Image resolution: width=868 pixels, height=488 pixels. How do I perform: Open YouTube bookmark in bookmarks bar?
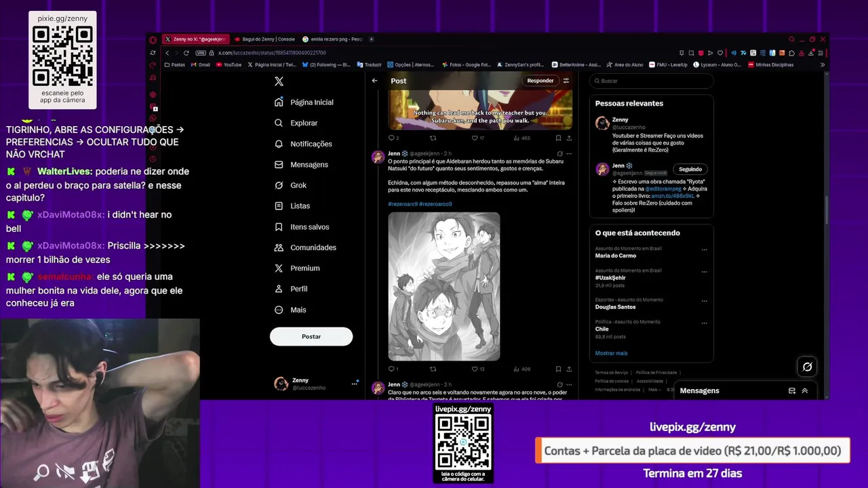[x=229, y=65]
